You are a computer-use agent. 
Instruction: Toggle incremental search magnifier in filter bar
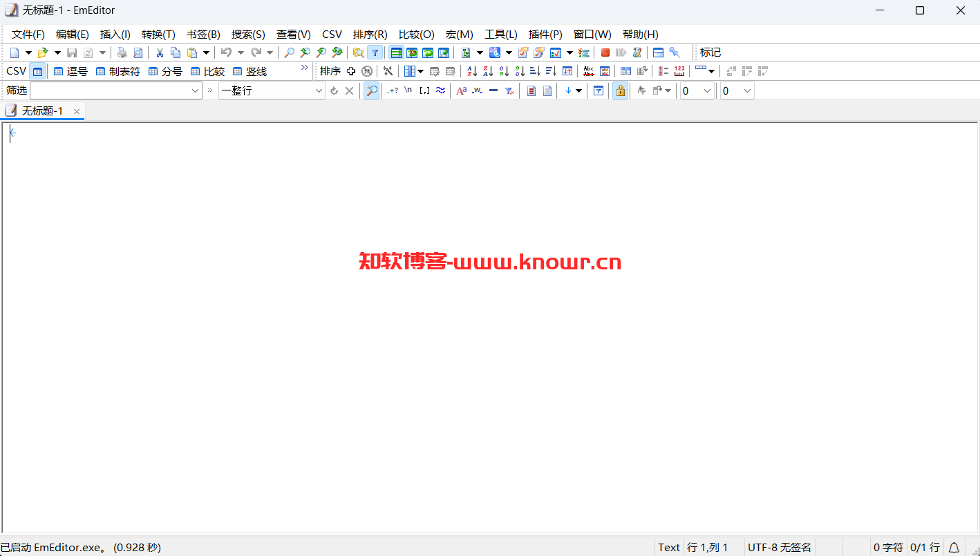click(x=372, y=90)
